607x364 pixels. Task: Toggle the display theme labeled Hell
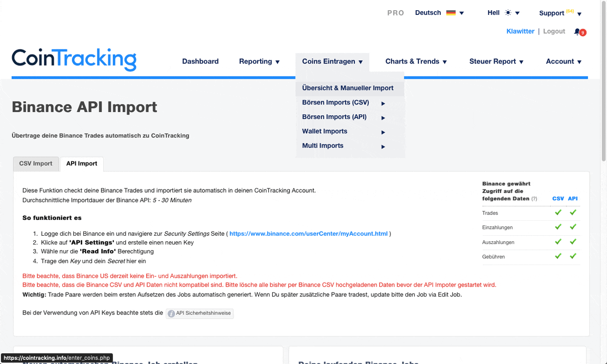tap(494, 13)
